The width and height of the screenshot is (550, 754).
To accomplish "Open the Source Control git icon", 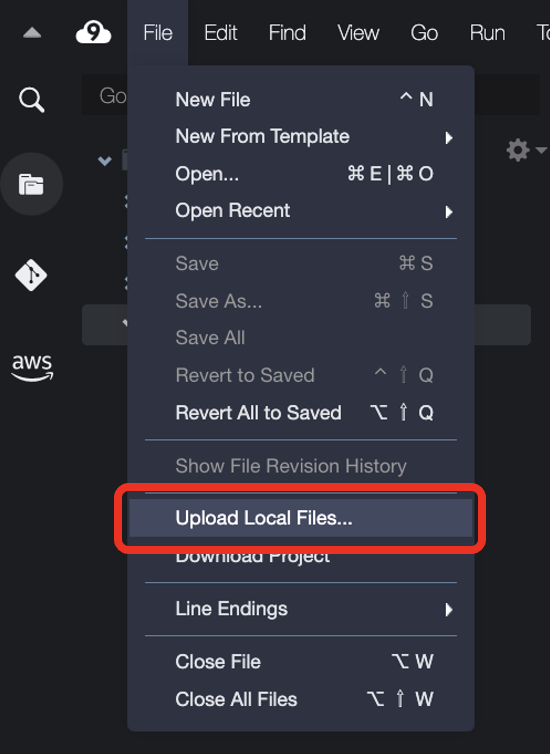I will pyautogui.click(x=31, y=275).
